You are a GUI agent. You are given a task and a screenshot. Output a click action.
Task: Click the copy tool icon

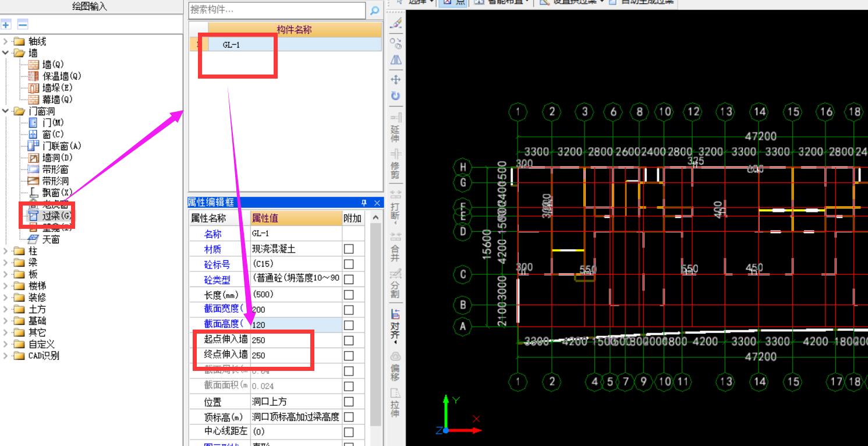[x=396, y=43]
